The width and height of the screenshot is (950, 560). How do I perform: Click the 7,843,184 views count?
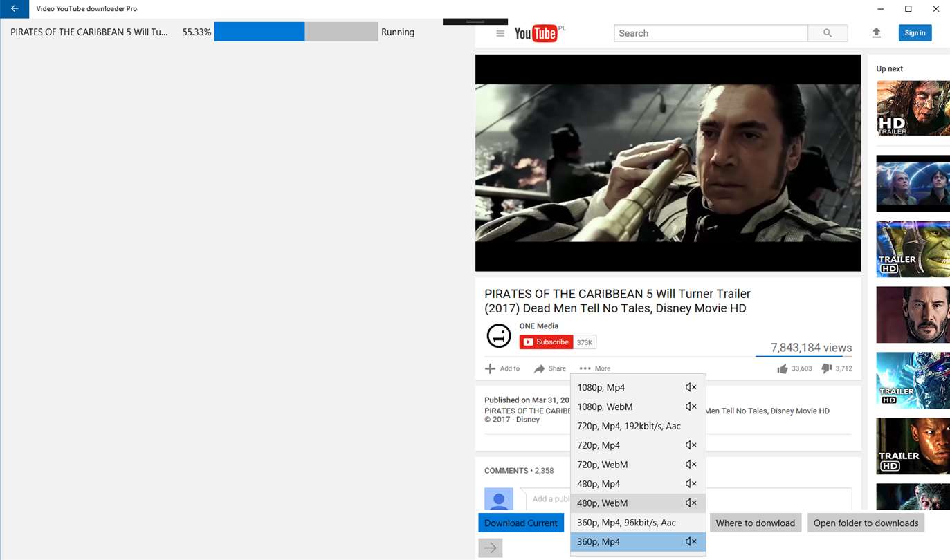pyautogui.click(x=812, y=348)
